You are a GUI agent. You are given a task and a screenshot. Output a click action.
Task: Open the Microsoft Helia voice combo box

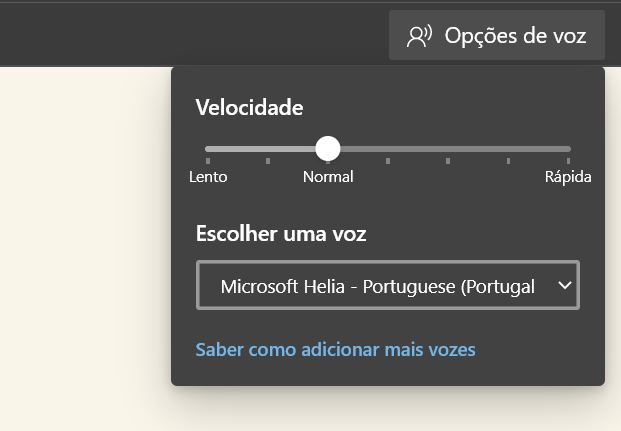tap(388, 285)
